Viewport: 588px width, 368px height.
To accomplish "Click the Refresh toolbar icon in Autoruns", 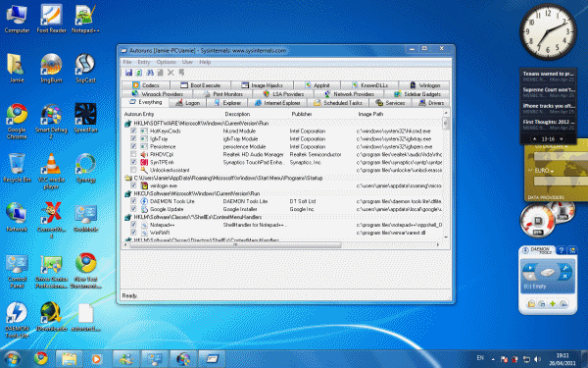I will pyautogui.click(x=139, y=73).
